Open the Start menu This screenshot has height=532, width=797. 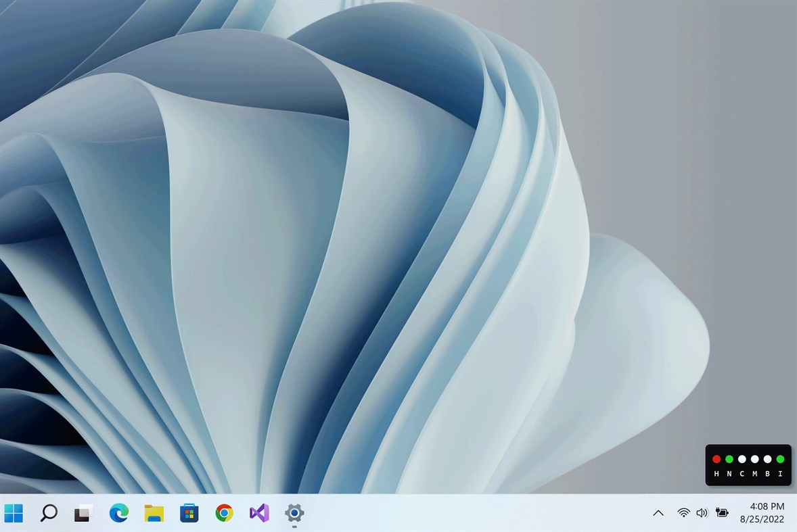(x=14, y=514)
